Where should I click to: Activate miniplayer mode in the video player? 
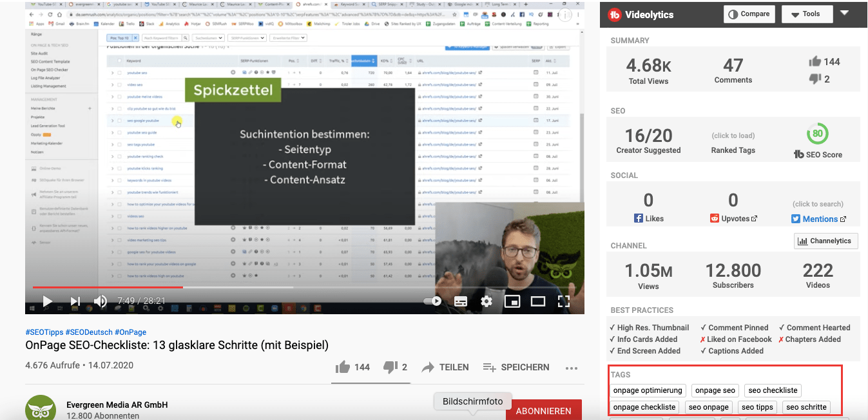click(512, 301)
